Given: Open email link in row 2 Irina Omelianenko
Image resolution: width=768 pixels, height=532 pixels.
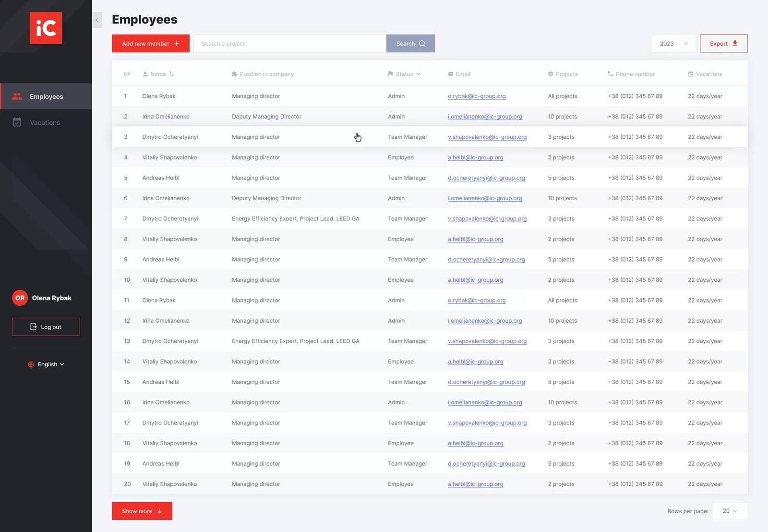Looking at the screenshot, I should pyautogui.click(x=485, y=117).
